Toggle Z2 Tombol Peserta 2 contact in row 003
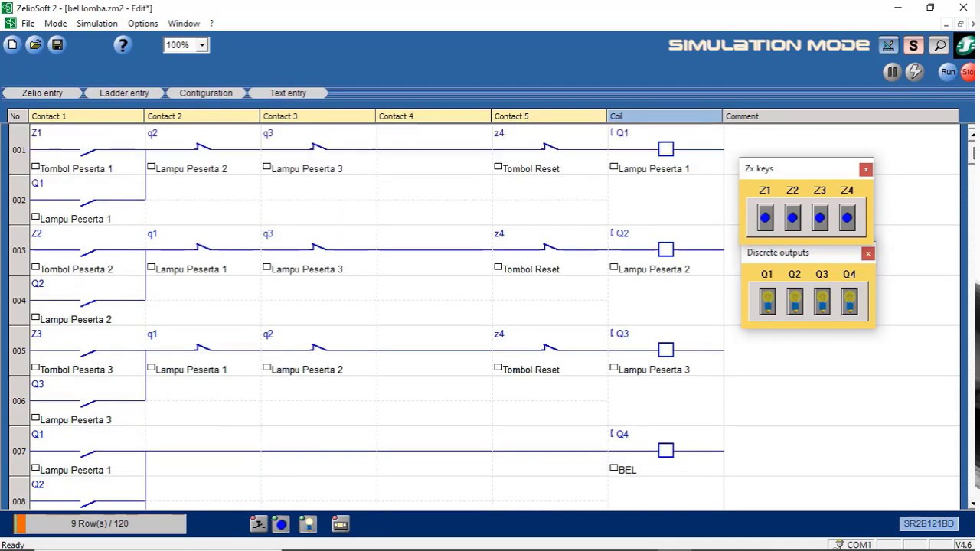Image resolution: width=980 pixels, height=551 pixels. (87, 249)
